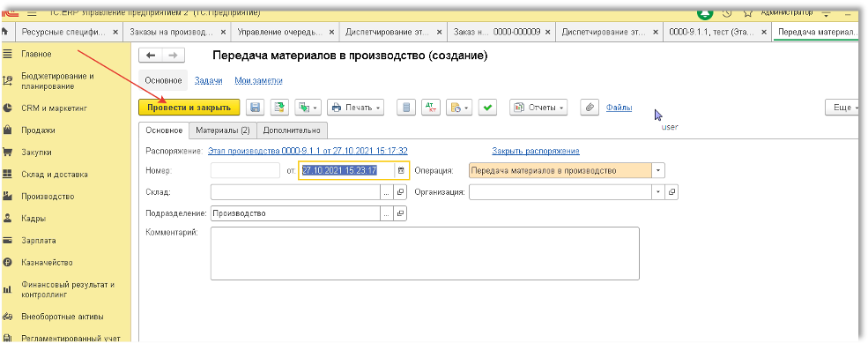Click the green checkmark toolbar icon
This screenshot has width=868, height=343.
487,108
